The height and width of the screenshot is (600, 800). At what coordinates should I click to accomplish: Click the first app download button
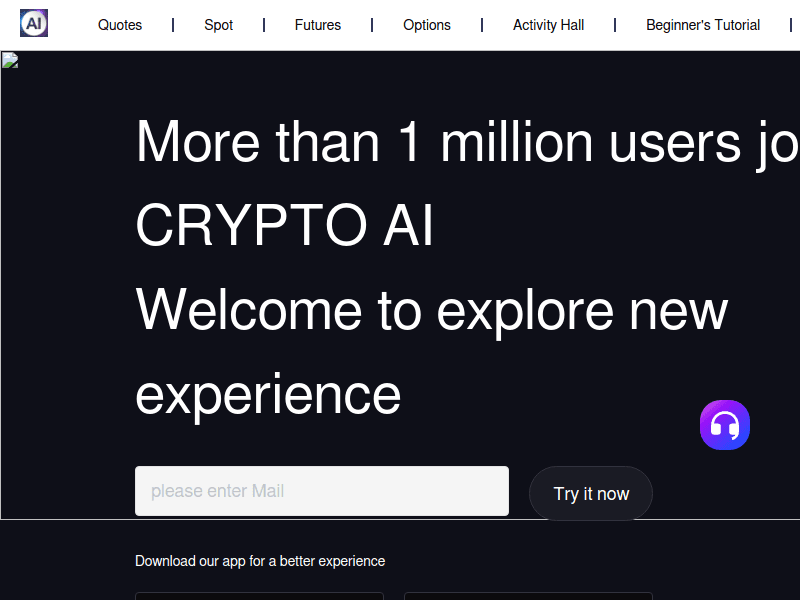coord(259,597)
